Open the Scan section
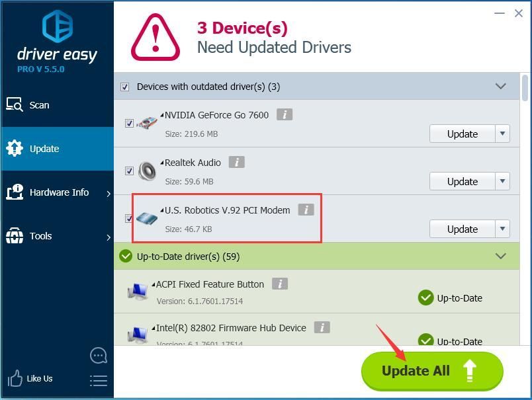532x400 pixels. coord(57,105)
